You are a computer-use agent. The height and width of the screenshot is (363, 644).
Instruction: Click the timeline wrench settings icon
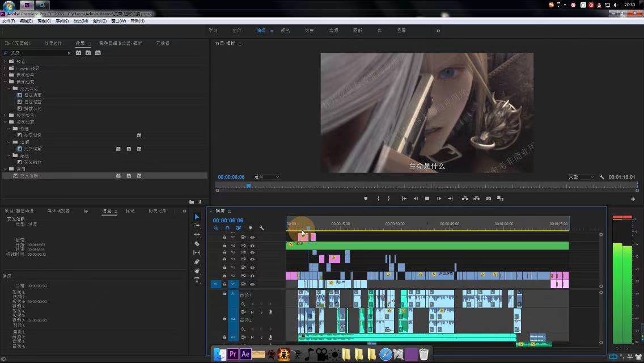coord(262,228)
